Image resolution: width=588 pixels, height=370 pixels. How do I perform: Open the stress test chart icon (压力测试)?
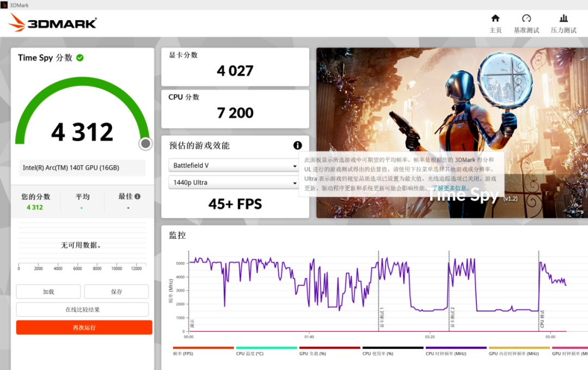click(x=563, y=18)
